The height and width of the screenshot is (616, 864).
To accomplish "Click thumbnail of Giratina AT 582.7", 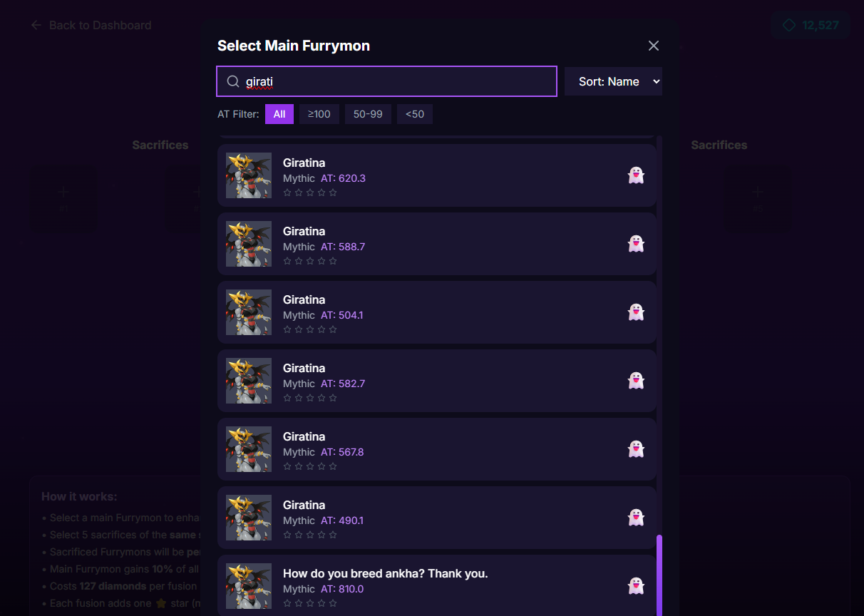I will pyautogui.click(x=249, y=381).
